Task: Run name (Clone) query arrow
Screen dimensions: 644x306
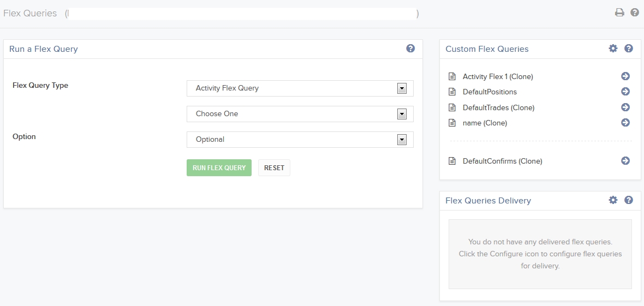Action: tap(625, 123)
